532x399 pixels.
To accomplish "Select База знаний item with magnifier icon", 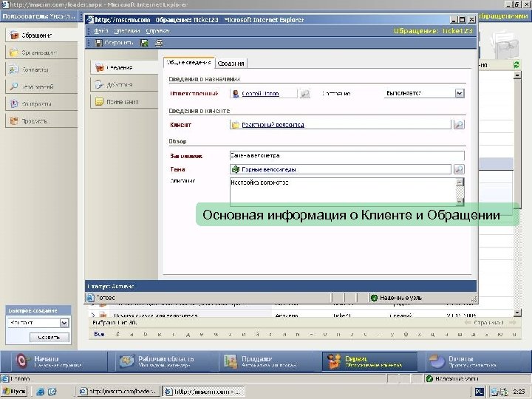I will click(41, 86).
